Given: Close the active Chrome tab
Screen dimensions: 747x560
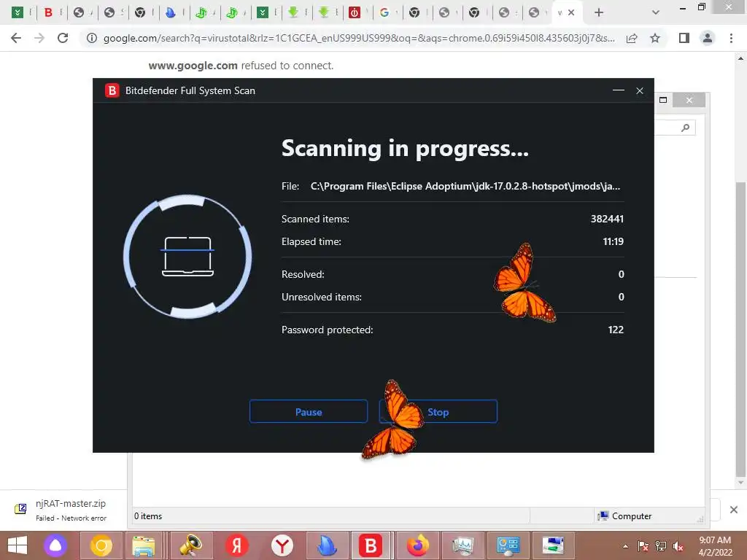Looking at the screenshot, I should (571, 12).
